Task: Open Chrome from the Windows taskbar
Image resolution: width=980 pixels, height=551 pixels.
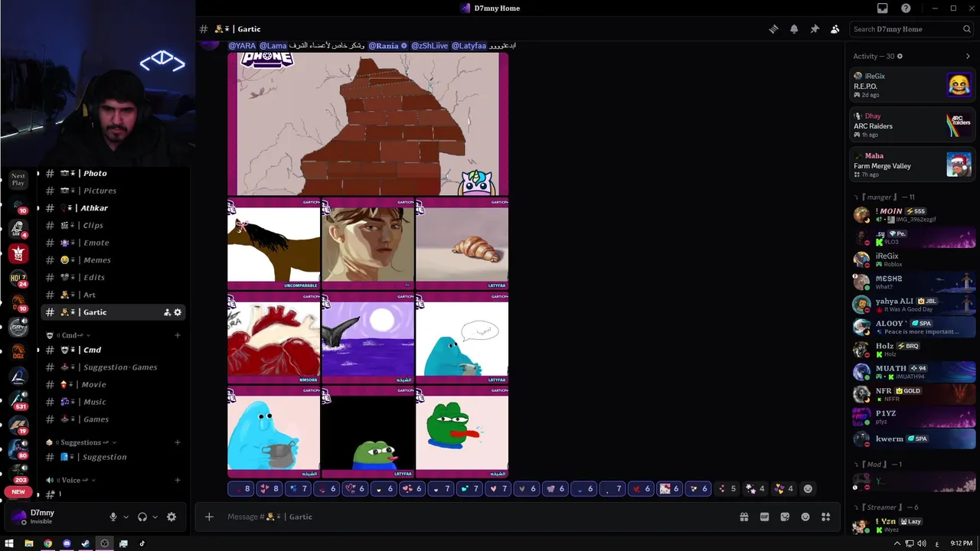Action: pos(47,543)
